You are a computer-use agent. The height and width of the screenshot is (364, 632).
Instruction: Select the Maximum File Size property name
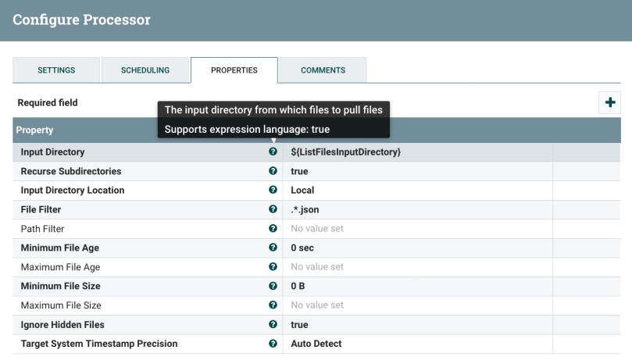point(61,305)
